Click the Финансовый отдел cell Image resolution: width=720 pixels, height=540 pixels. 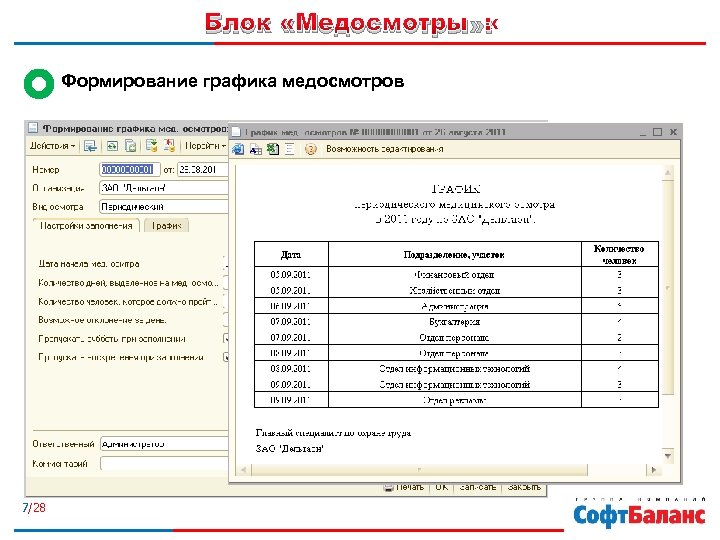tap(454, 275)
